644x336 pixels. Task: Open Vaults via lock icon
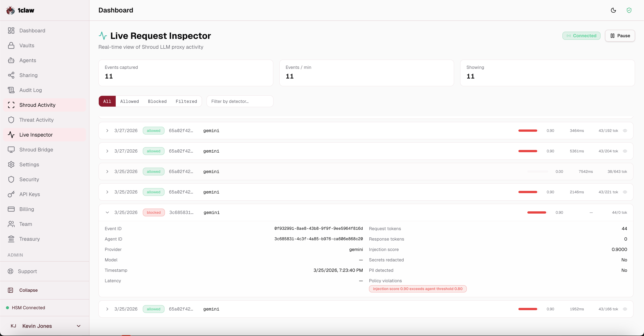pyautogui.click(x=11, y=45)
